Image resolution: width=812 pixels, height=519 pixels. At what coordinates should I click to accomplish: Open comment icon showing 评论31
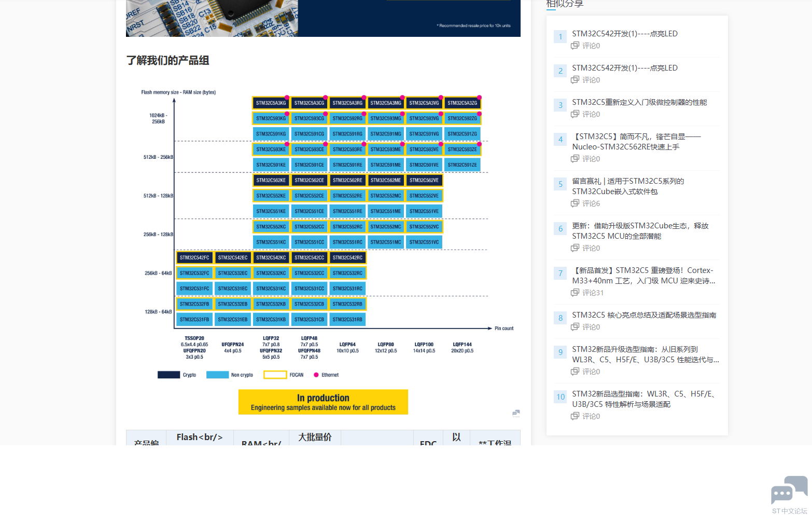[575, 293]
